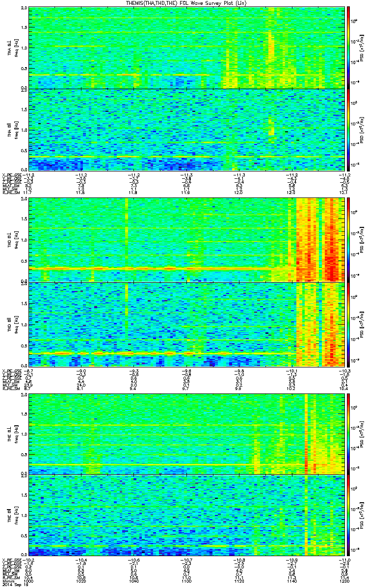
Task: Click the 1.0 tick on THD B-perpendicular frequency axis
Action: [x=25, y=241]
